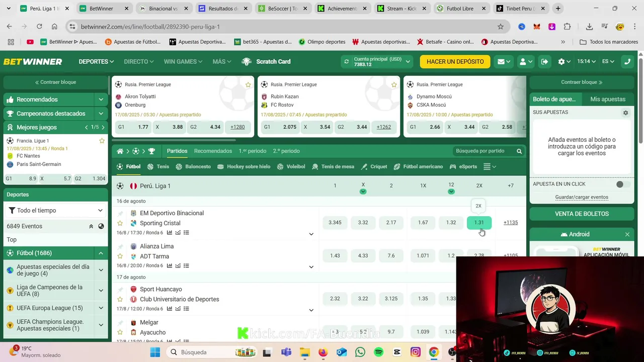This screenshot has width=644, height=362.
Task: Switch to the Recomendados tab
Action: pos(213,151)
